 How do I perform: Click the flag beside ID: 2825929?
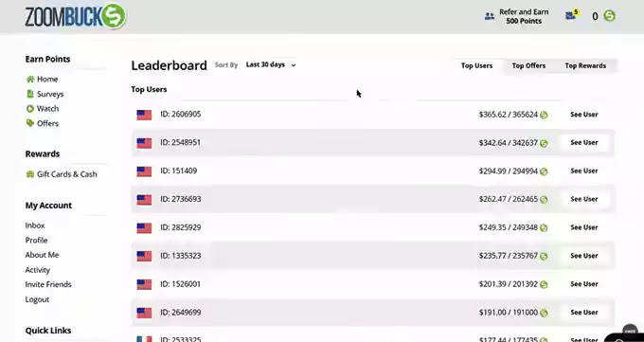[144, 227]
